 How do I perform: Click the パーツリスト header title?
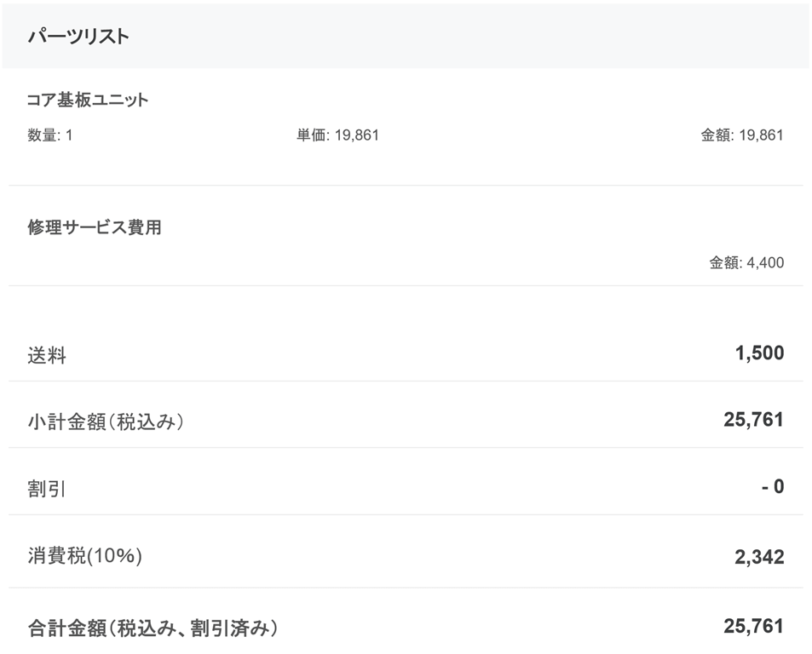(78, 37)
